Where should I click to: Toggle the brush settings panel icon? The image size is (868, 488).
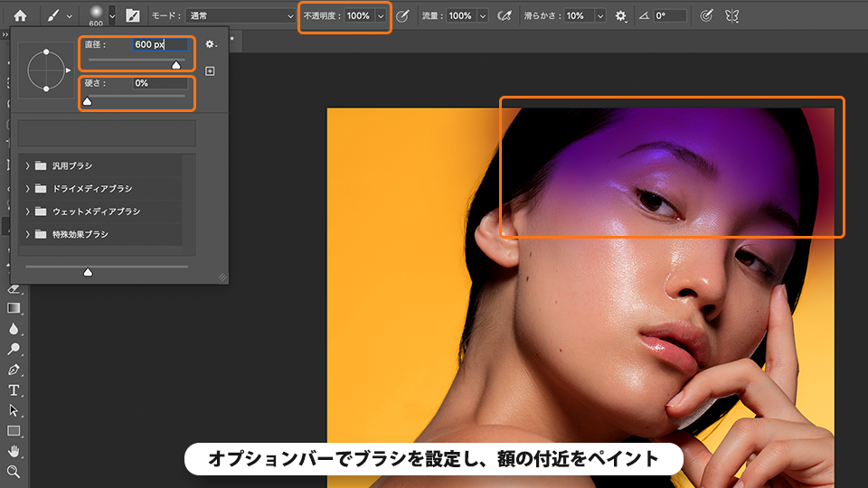133,15
